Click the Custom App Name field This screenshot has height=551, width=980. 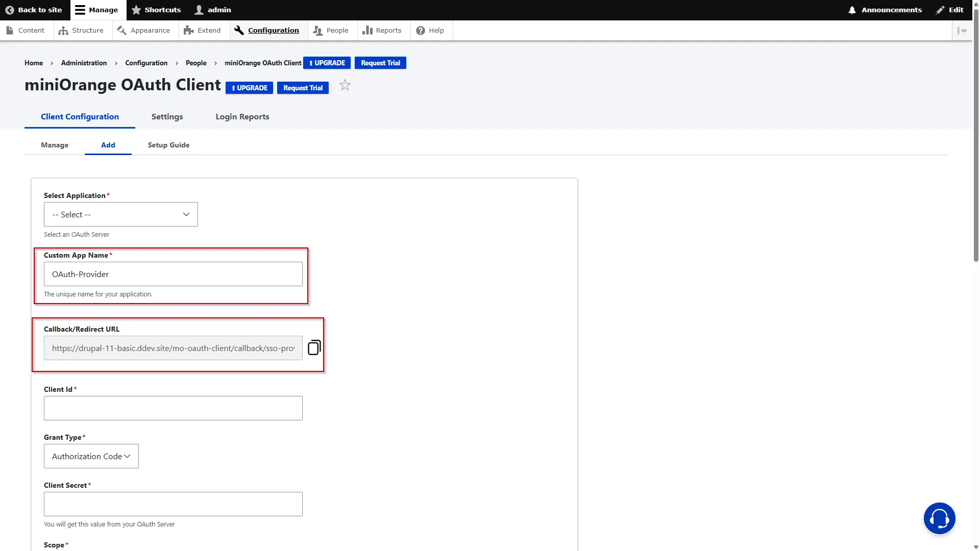[173, 274]
